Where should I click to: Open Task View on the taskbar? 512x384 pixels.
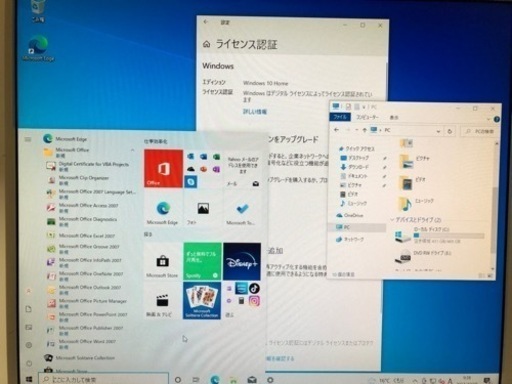196,380
